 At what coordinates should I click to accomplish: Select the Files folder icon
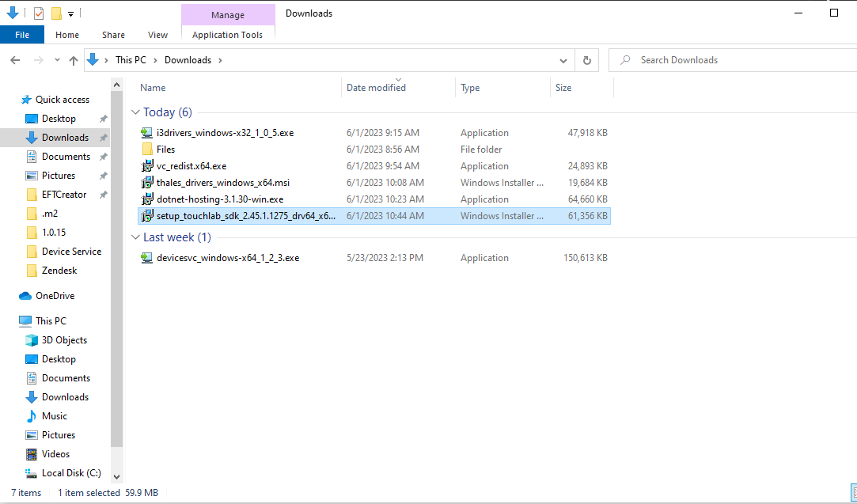pyautogui.click(x=146, y=150)
